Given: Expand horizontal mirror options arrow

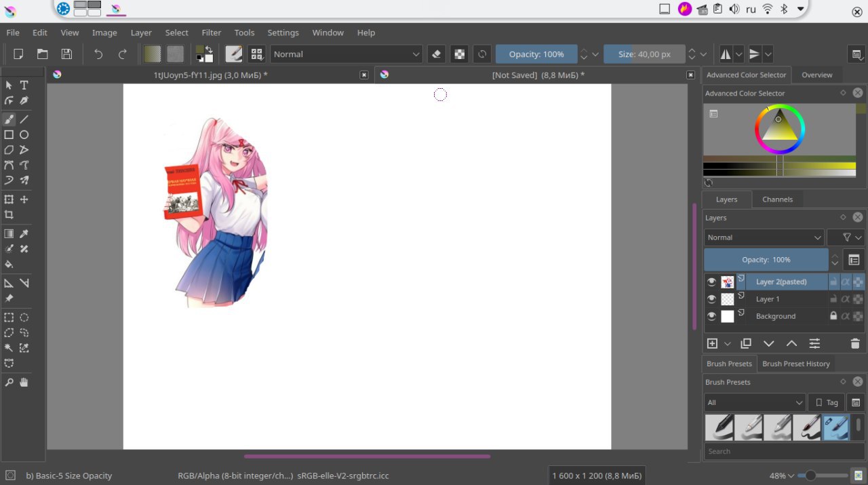Looking at the screenshot, I should tap(739, 54).
